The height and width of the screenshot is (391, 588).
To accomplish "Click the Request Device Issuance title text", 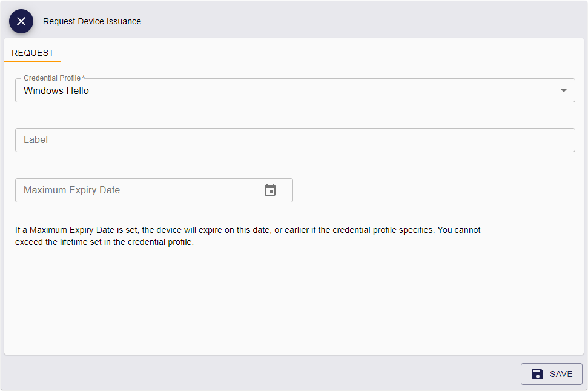I will [92, 21].
